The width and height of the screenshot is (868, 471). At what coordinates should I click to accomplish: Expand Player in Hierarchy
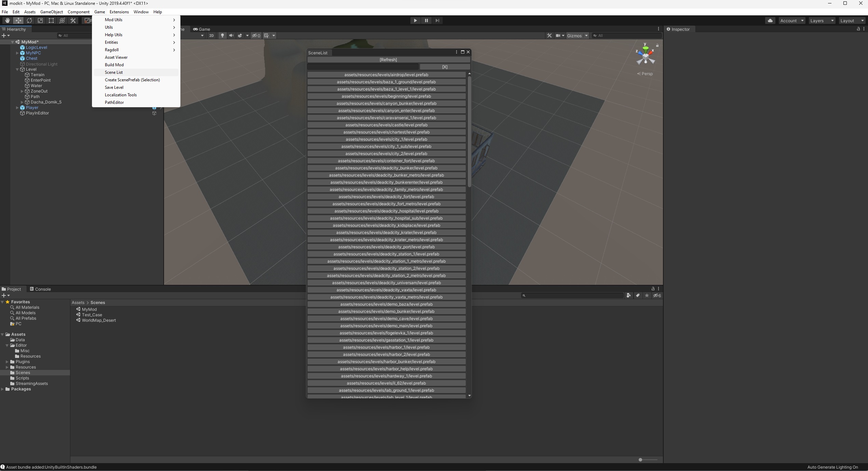pyautogui.click(x=17, y=108)
